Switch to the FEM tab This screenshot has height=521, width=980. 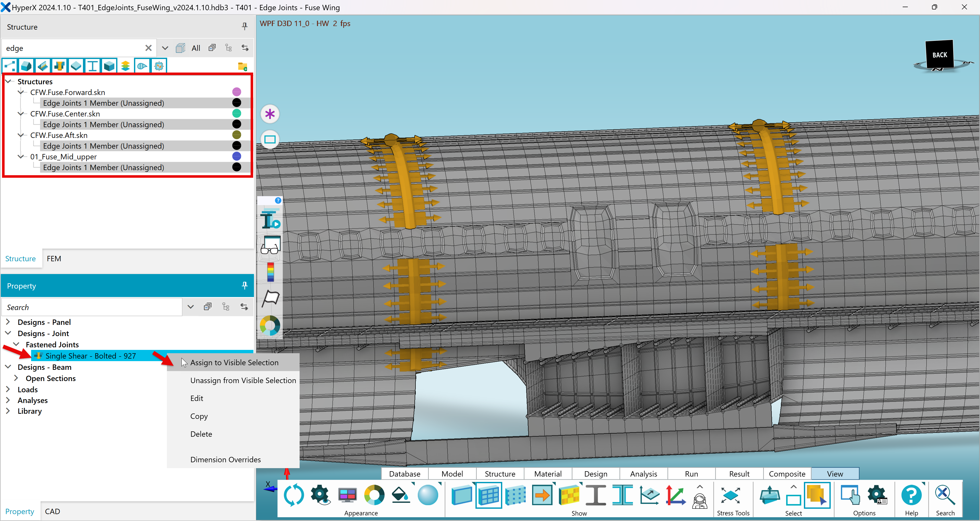tap(54, 259)
